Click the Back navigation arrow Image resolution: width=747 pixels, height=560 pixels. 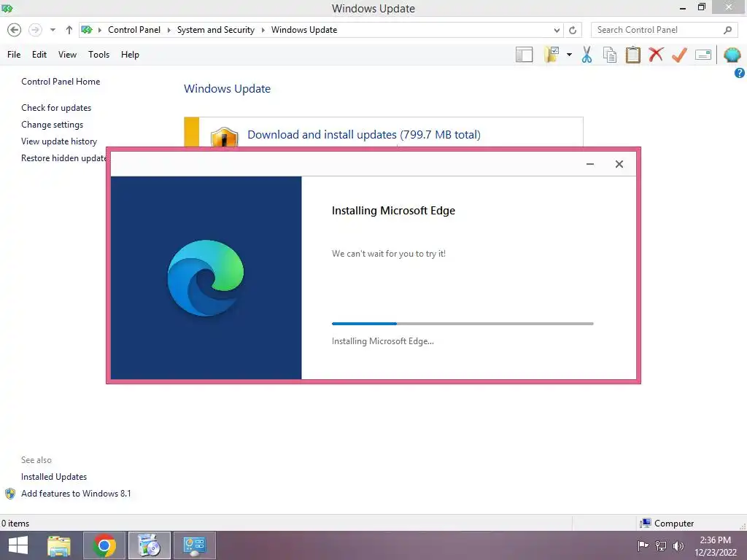[x=15, y=30]
